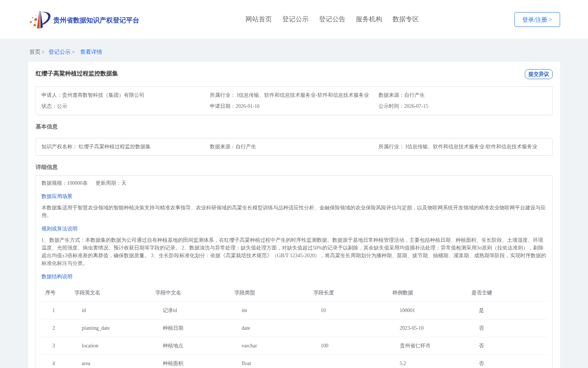Screen dimensions: 588x368
Task: Click the 'int' type cell
Action: 244,310
